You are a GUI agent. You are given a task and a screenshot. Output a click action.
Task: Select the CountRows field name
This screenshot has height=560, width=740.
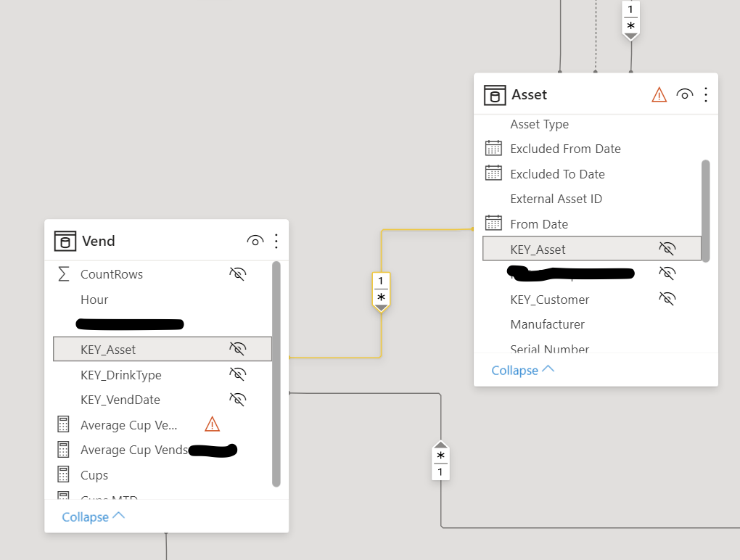(112, 274)
